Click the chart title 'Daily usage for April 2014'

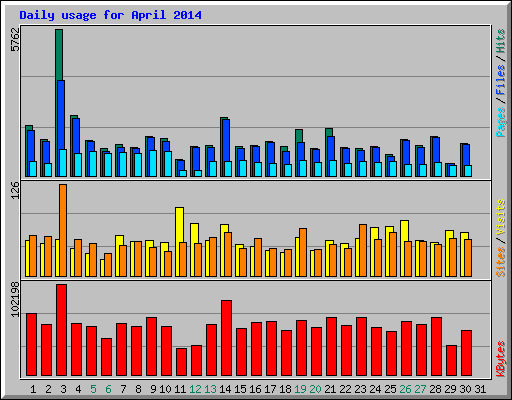pos(110,15)
